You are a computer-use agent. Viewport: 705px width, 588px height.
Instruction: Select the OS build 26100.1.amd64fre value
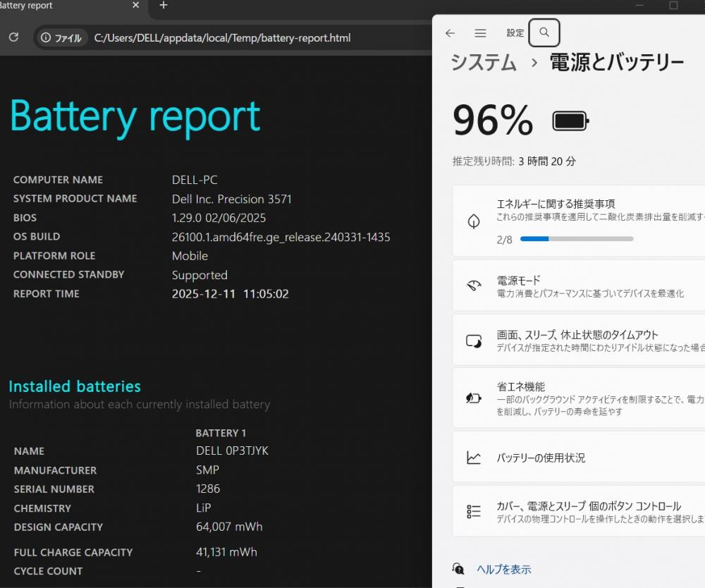[x=281, y=237]
